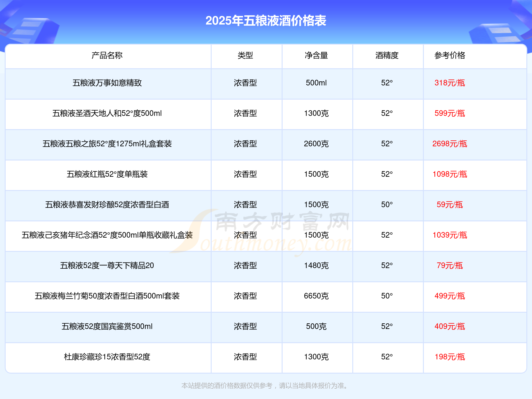This screenshot has width=532, height=399.
Task: Click price 59元/瓶
Action: coord(450,205)
